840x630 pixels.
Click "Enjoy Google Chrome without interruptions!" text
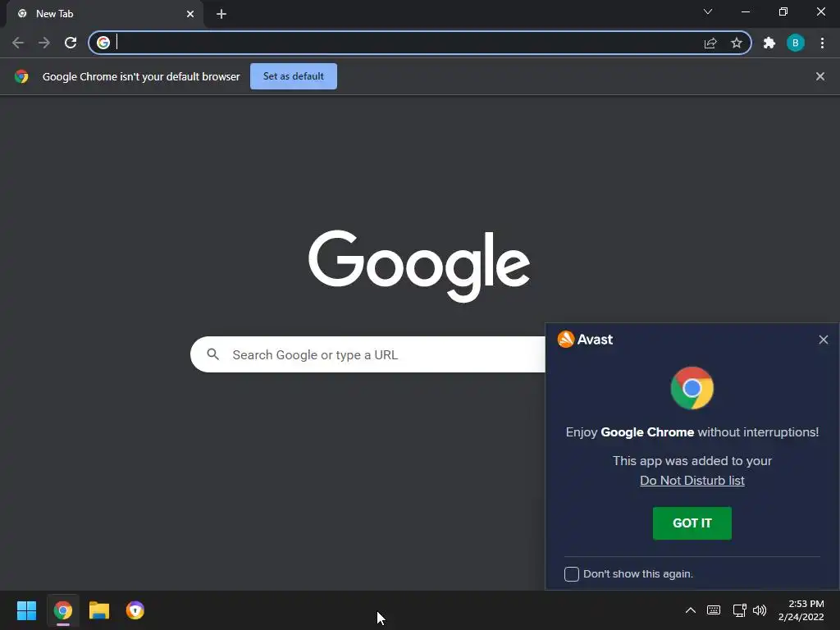(x=692, y=432)
